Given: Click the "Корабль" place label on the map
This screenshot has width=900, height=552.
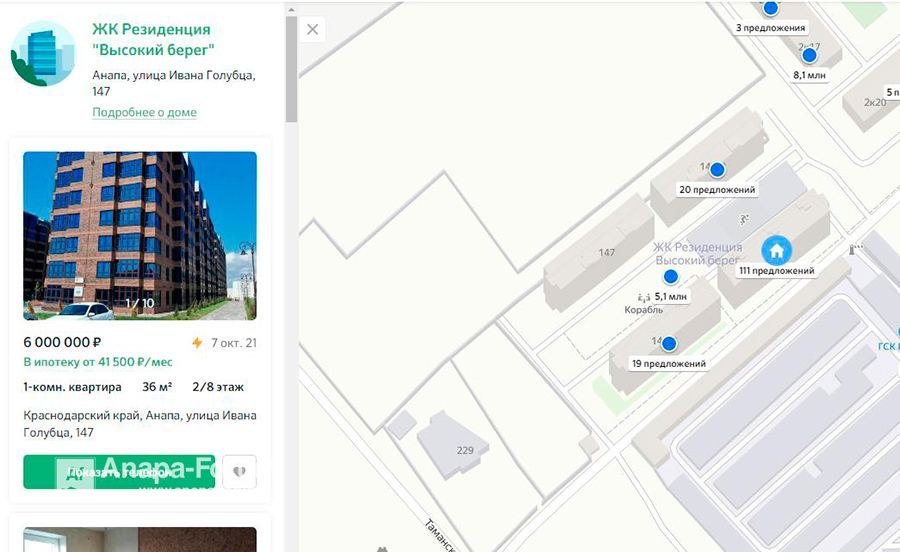Looking at the screenshot, I should click(643, 310).
